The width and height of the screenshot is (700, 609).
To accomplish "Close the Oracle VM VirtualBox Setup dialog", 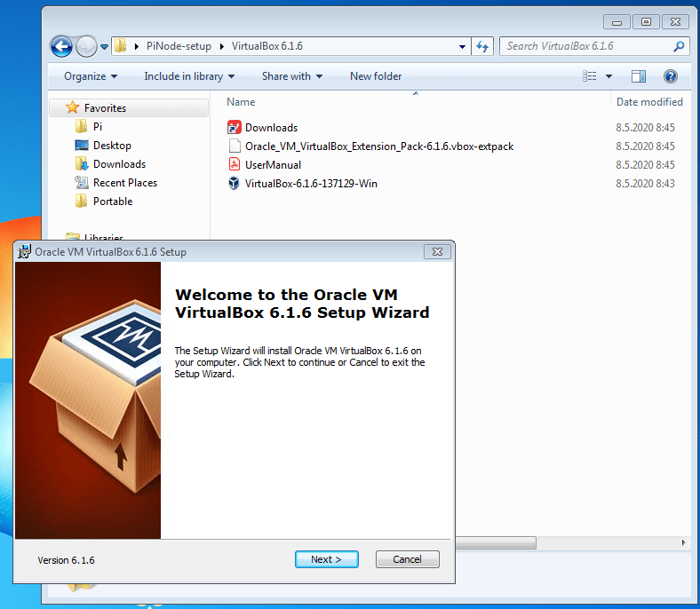I will pyautogui.click(x=437, y=251).
